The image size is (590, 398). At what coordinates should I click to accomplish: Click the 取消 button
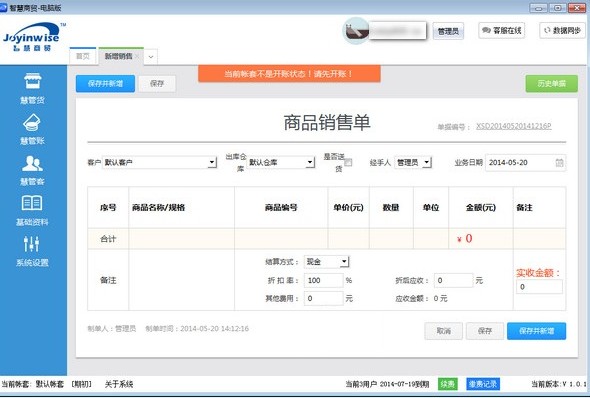pyautogui.click(x=444, y=331)
